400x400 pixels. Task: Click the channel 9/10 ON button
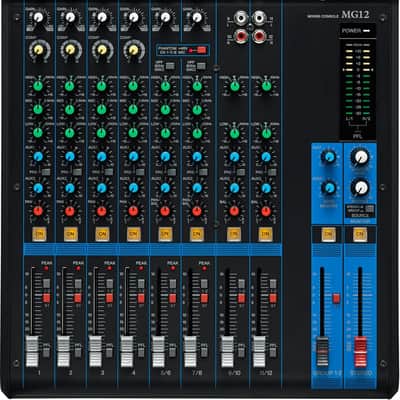[234, 234]
